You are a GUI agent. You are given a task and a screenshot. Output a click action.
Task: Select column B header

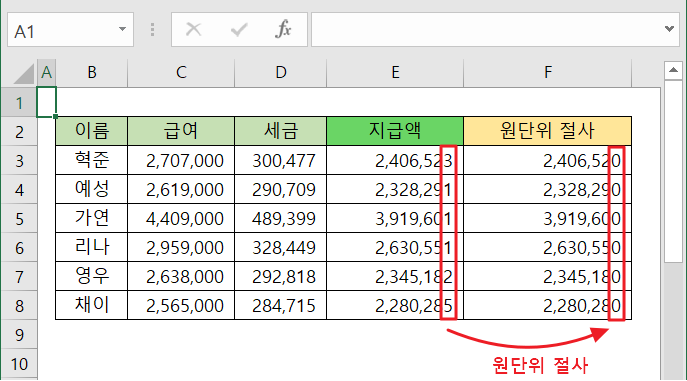(92, 72)
